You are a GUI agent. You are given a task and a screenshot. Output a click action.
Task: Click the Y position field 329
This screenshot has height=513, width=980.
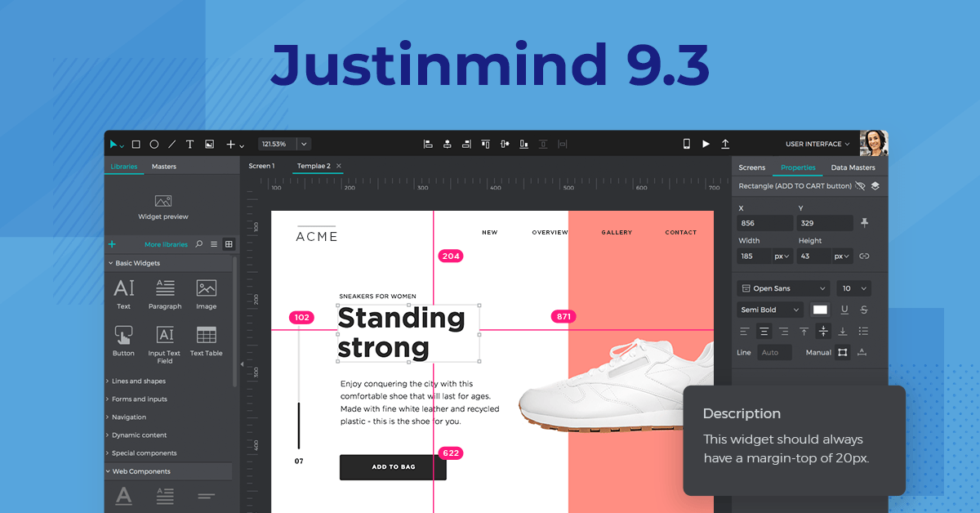tap(825, 223)
